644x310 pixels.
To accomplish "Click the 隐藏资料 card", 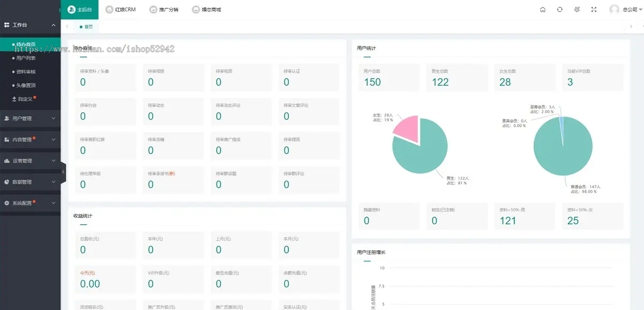I will point(389,216).
